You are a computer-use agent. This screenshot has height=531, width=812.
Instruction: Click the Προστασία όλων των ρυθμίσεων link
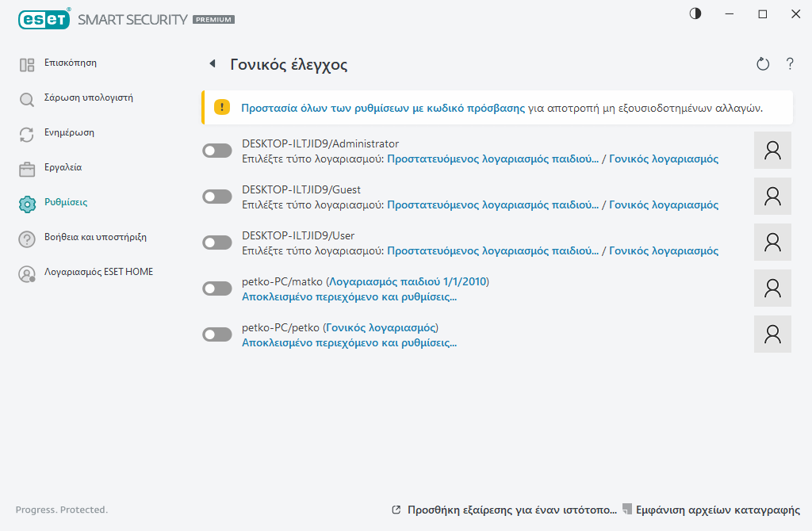click(383, 108)
